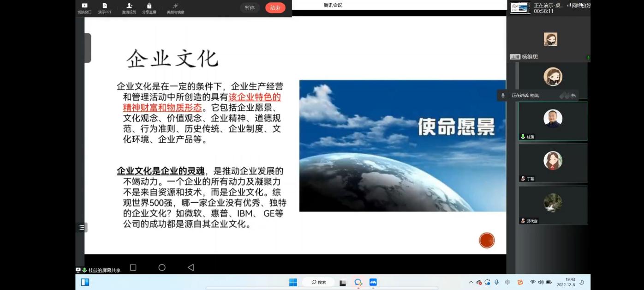
Task: Click the 暂停 pause sharing button
Action: pos(250,8)
